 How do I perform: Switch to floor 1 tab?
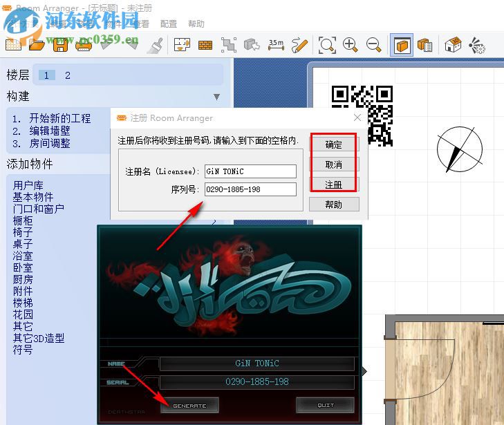tap(46, 75)
